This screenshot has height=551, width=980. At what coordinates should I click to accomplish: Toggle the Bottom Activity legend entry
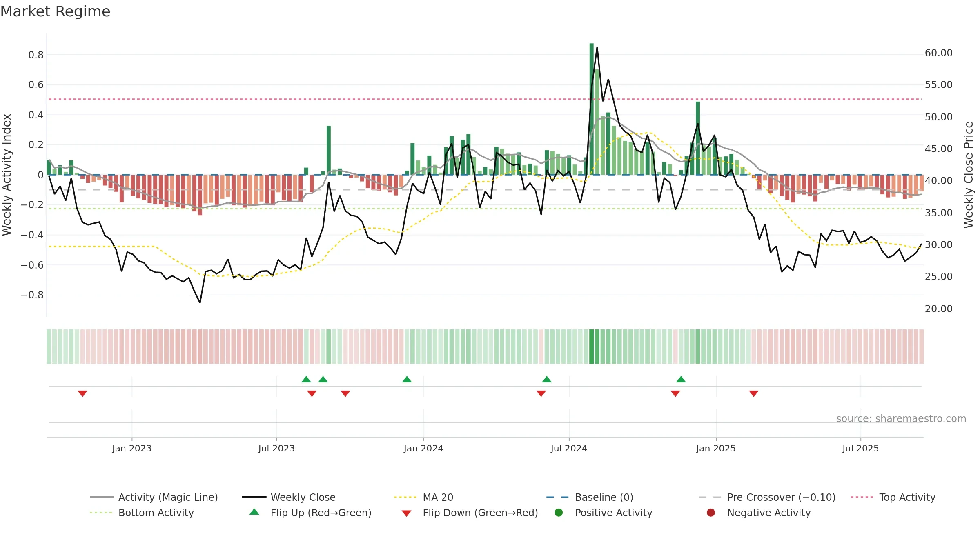click(x=142, y=513)
